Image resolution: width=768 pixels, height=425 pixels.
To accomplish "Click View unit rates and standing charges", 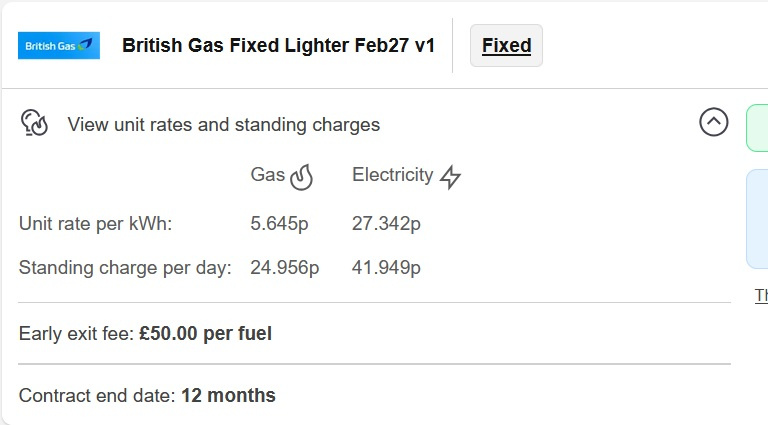I will tap(224, 125).
